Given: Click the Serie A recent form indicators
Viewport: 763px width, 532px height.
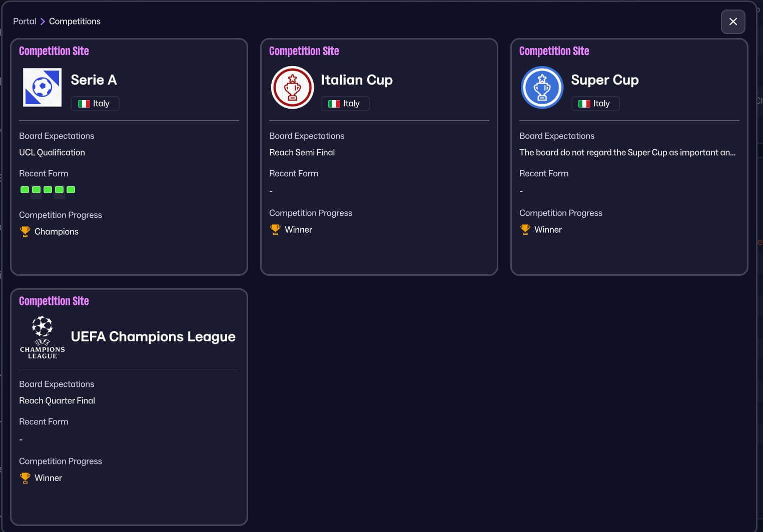Looking at the screenshot, I should (48, 190).
